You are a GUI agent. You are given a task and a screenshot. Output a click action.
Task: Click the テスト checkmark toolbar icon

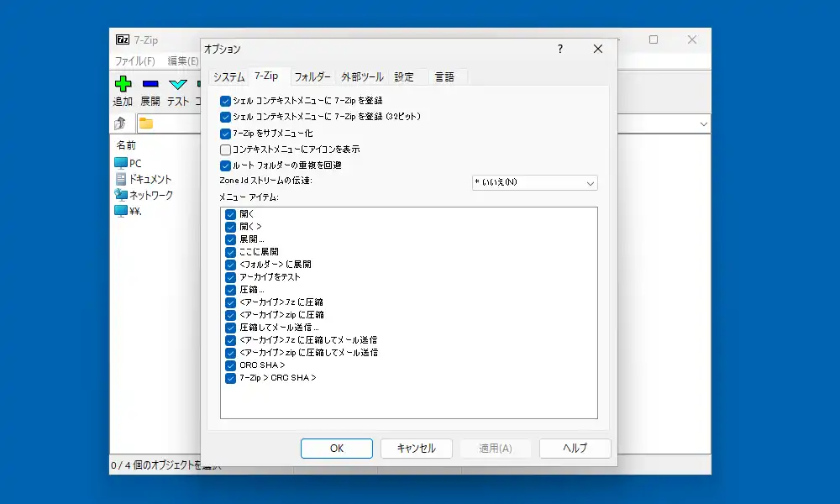click(x=178, y=84)
